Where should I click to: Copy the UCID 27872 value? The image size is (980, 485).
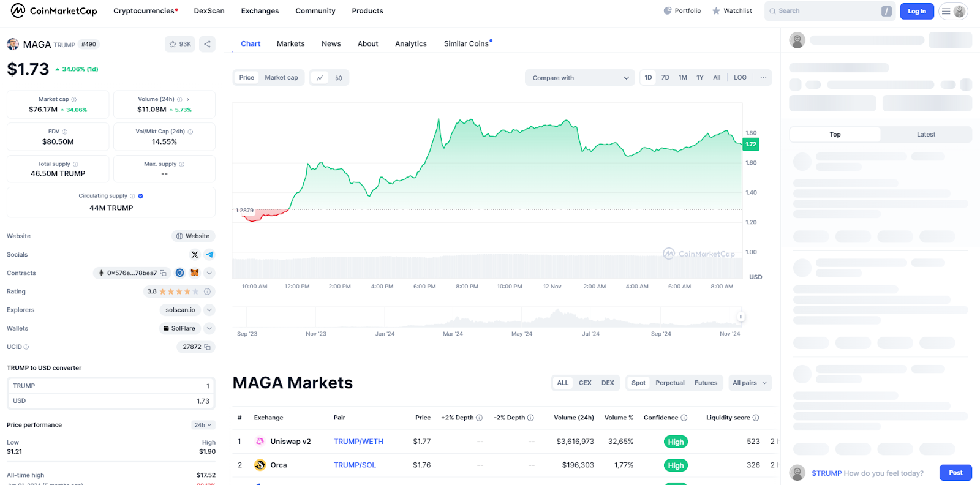click(x=207, y=347)
